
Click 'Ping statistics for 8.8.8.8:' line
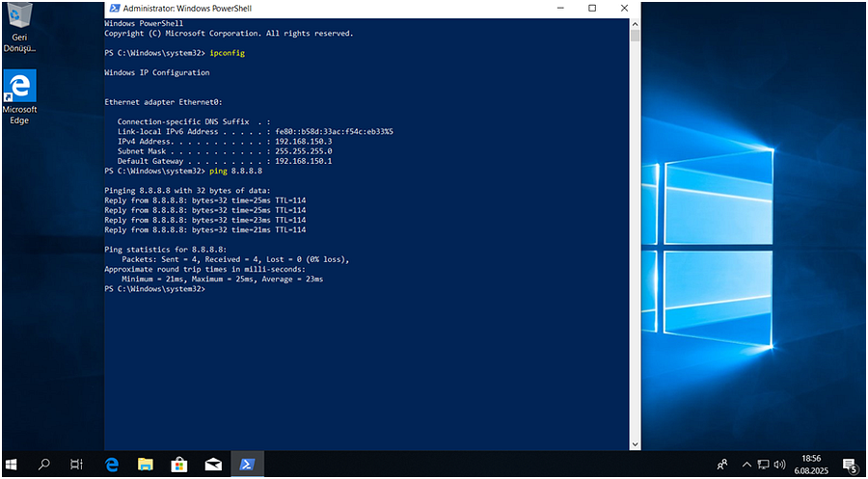(166, 250)
